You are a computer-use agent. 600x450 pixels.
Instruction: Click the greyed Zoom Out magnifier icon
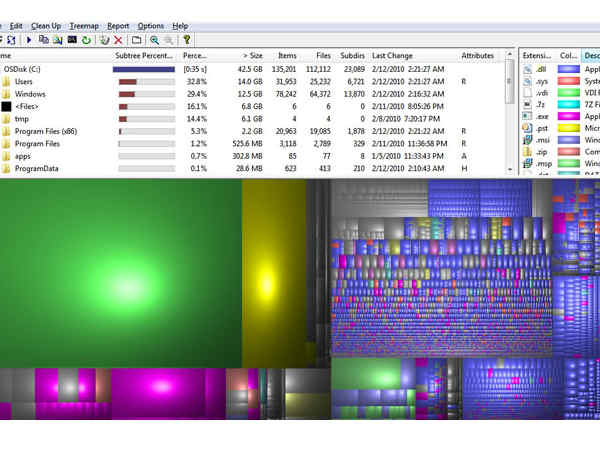pos(168,40)
